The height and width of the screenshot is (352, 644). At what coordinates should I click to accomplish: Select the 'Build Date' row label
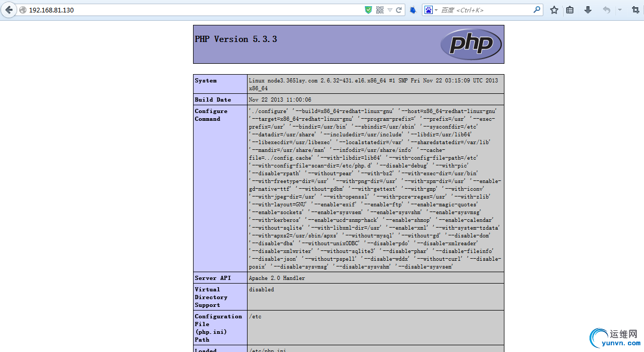point(213,100)
